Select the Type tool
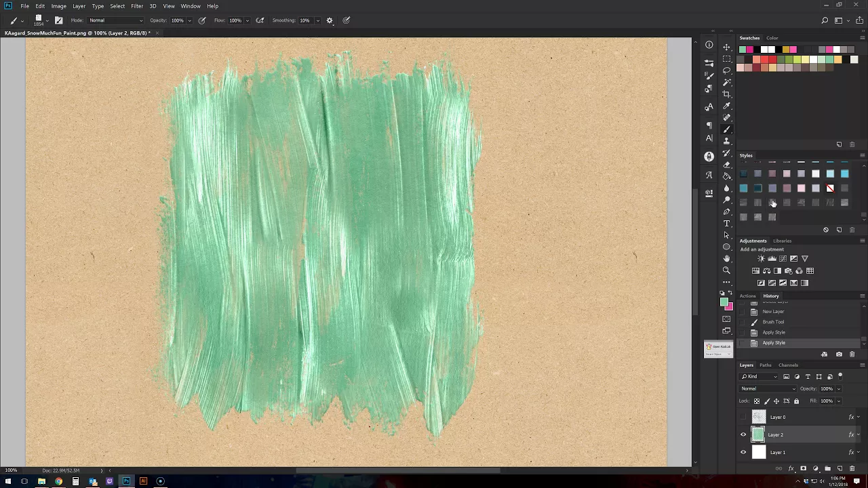Image resolution: width=868 pixels, height=488 pixels. click(x=726, y=223)
